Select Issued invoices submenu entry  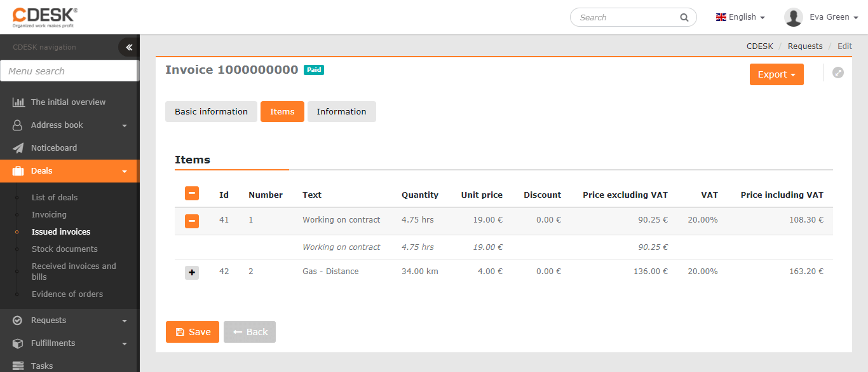(61, 231)
